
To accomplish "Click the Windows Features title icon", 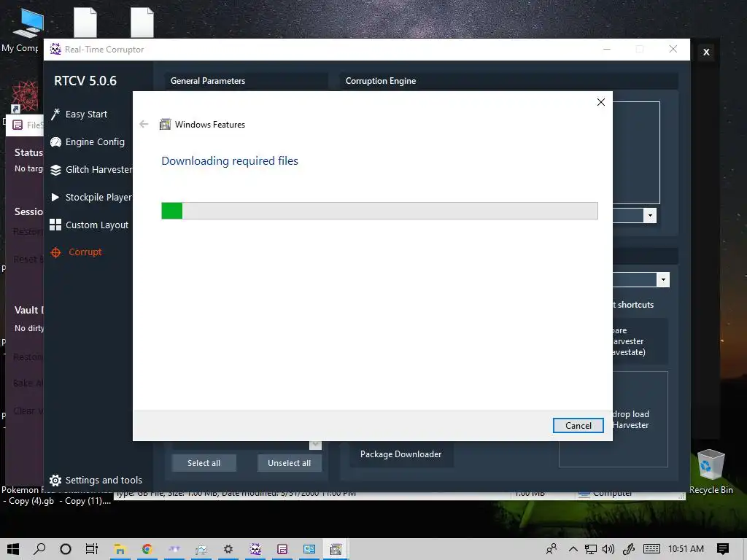I will click(165, 124).
